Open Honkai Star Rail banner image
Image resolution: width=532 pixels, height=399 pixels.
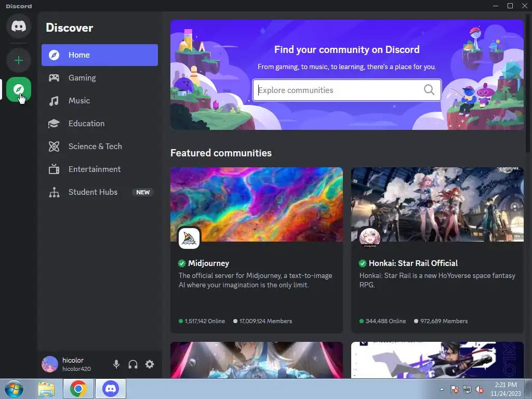[x=437, y=205]
